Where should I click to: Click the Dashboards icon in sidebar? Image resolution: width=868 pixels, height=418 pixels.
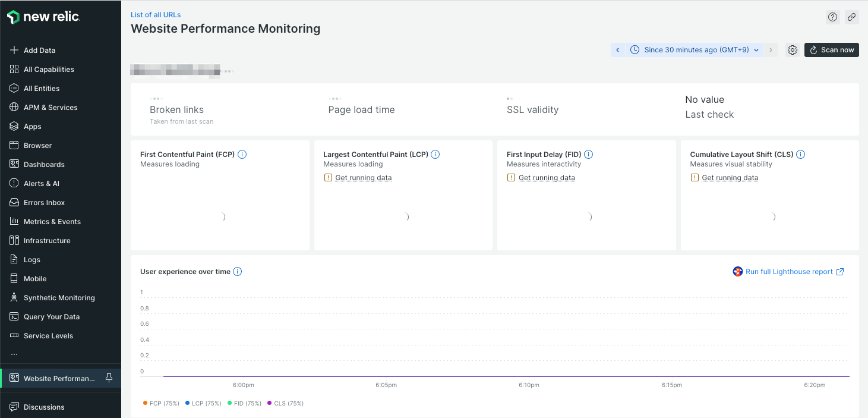(14, 165)
